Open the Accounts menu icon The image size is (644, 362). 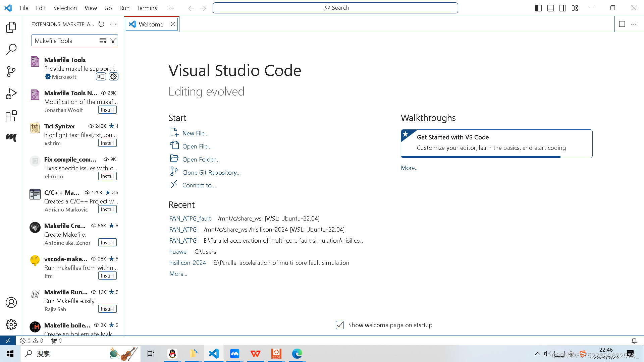[x=11, y=303]
